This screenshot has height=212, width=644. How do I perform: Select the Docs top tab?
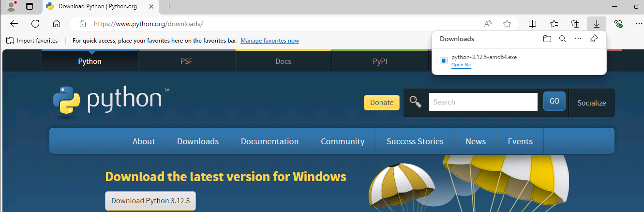coord(284,61)
